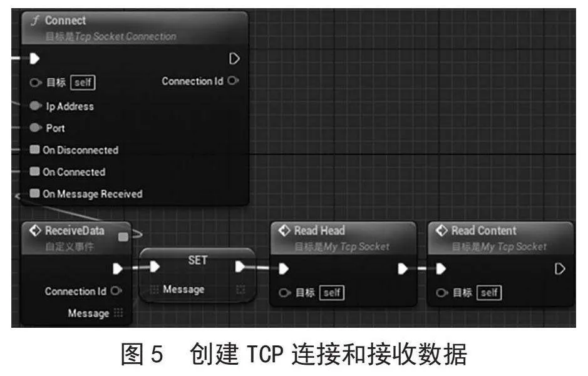The image size is (588, 376).
Task: Click the SET node Message input pin
Action: [x=154, y=290]
